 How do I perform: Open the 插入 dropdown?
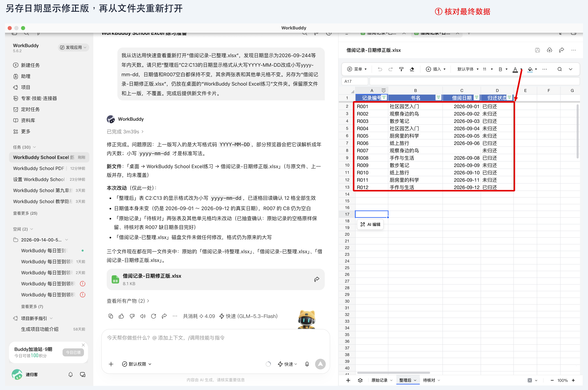[436, 69]
